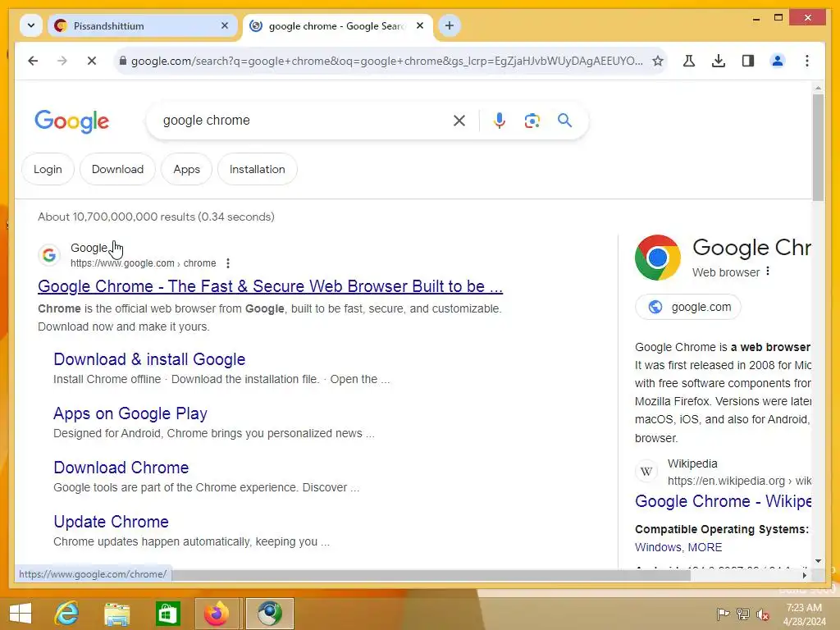Open more options next to Web browser
The image size is (840, 630).
click(768, 271)
